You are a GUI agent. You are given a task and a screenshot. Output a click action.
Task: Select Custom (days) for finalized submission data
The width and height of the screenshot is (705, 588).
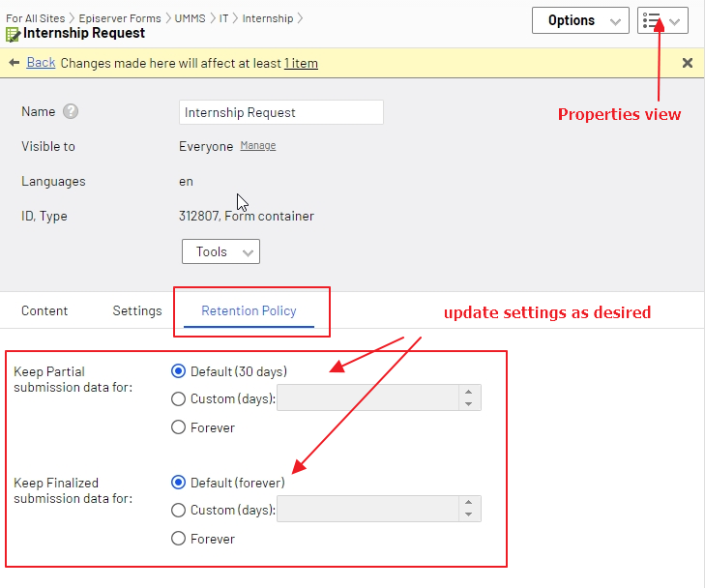(178, 510)
